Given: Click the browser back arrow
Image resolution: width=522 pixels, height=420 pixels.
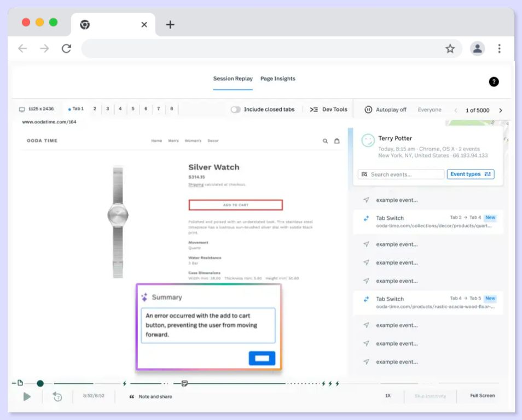Looking at the screenshot, I should click(22, 49).
